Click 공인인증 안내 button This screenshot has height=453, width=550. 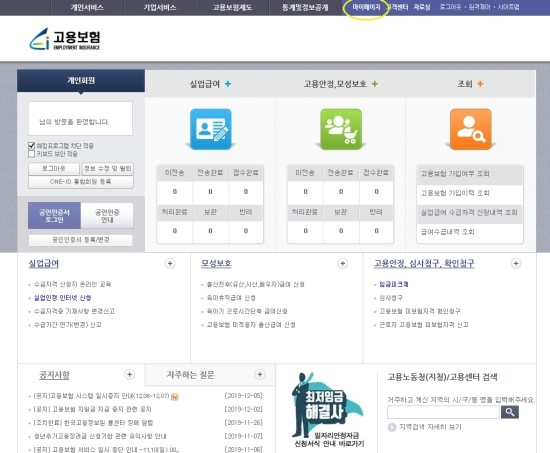107,216
